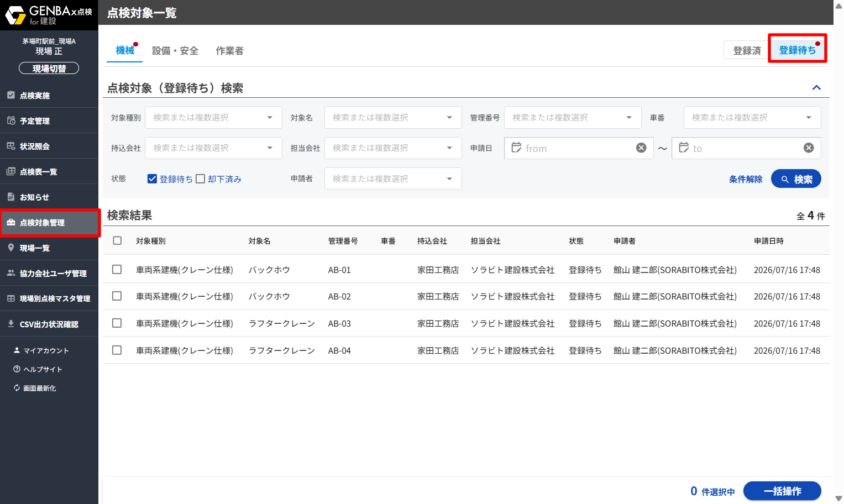Open 状況照会 in the sidebar menu
Image resolution: width=844 pixels, height=504 pixels.
click(x=49, y=146)
